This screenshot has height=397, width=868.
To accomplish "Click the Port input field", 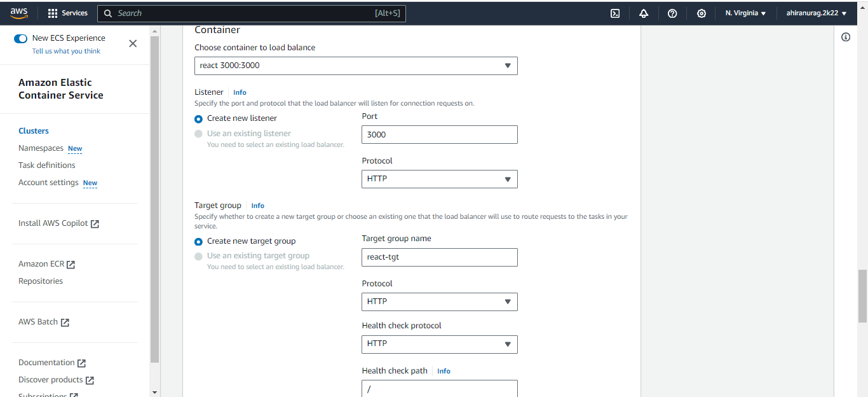I will coord(440,134).
